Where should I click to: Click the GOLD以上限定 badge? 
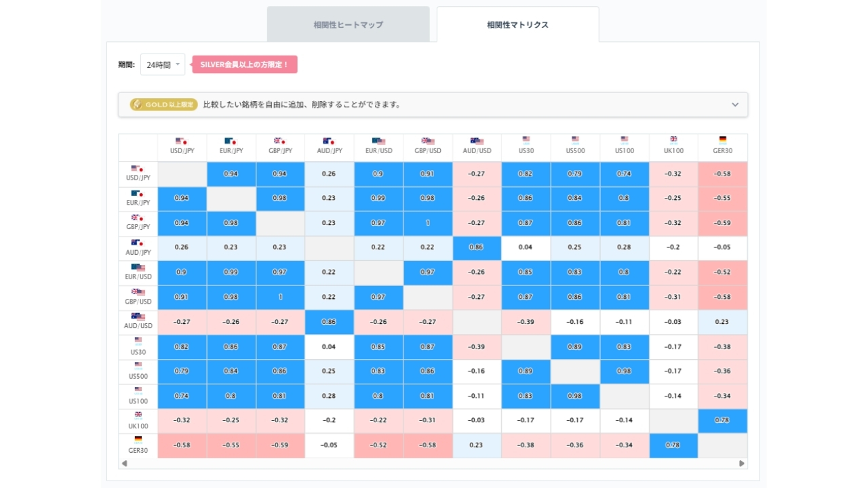(x=164, y=104)
